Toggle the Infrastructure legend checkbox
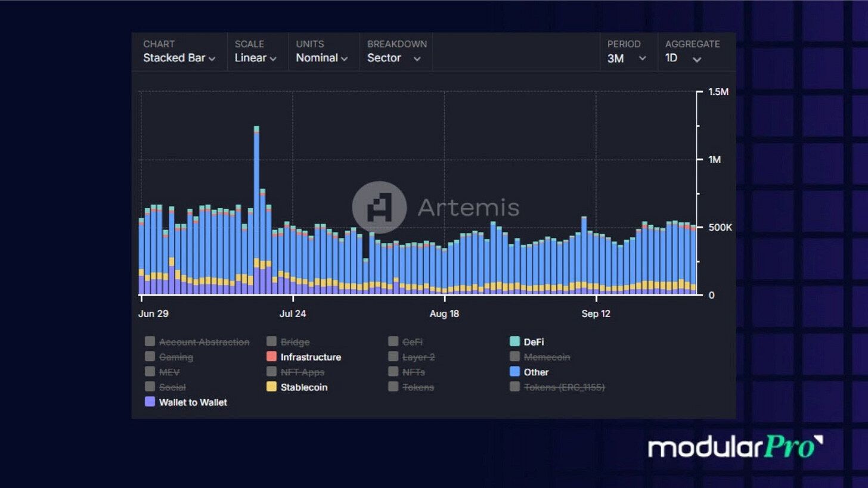 pos(271,357)
